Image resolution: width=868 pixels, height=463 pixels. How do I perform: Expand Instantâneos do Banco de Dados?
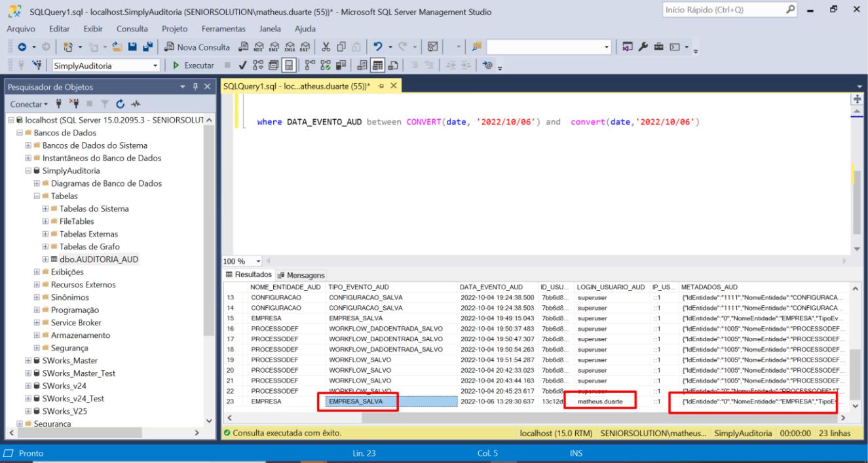click(x=29, y=157)
